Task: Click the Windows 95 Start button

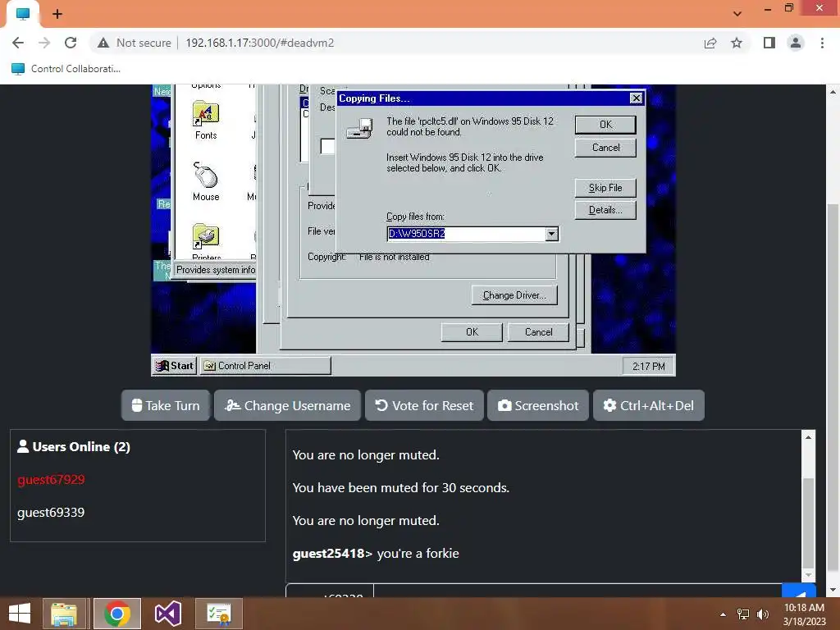Action: 174,366
